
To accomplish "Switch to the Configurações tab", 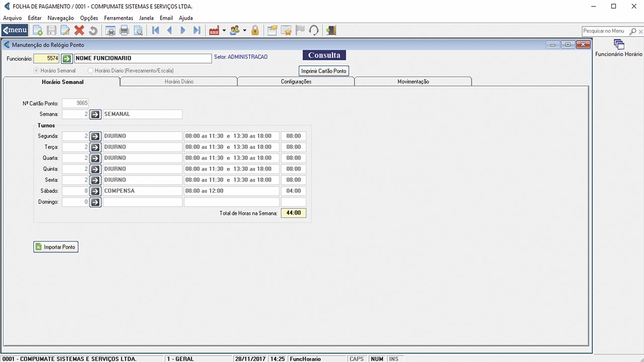I will [x=296, y=81].
